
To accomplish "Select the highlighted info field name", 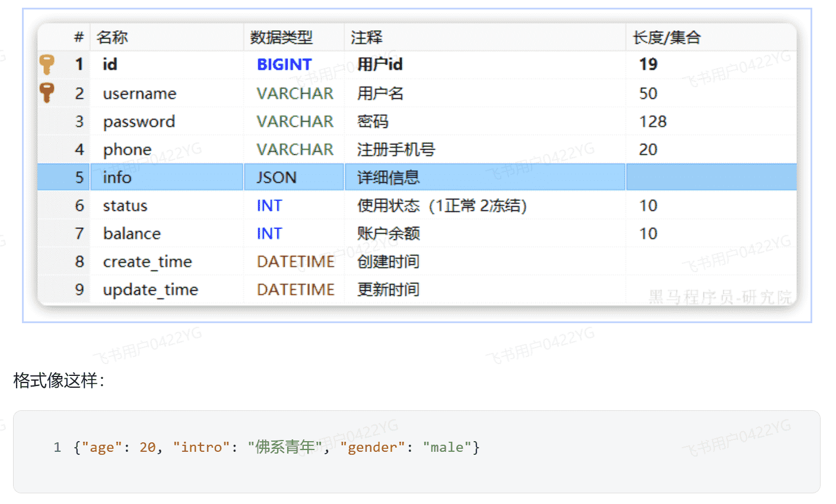I will tap(117, 177).
